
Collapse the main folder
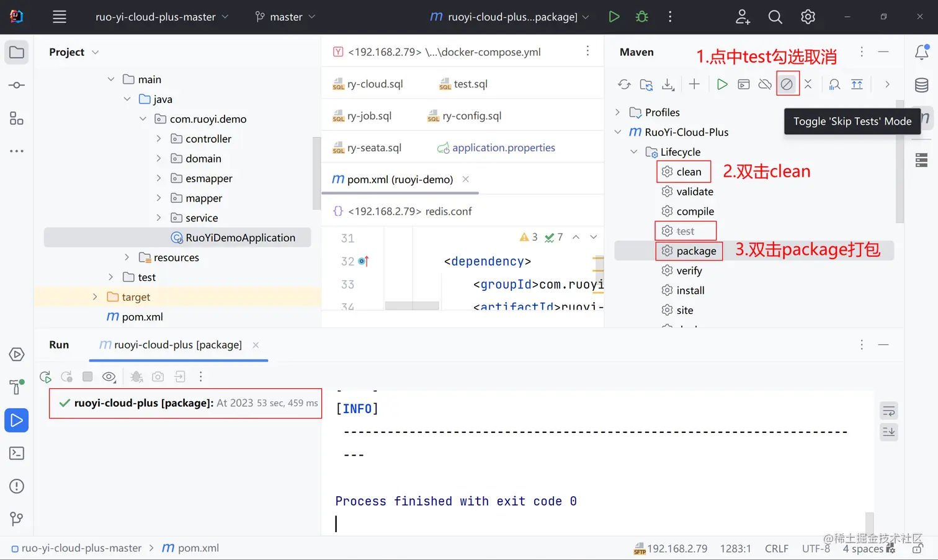111,79
